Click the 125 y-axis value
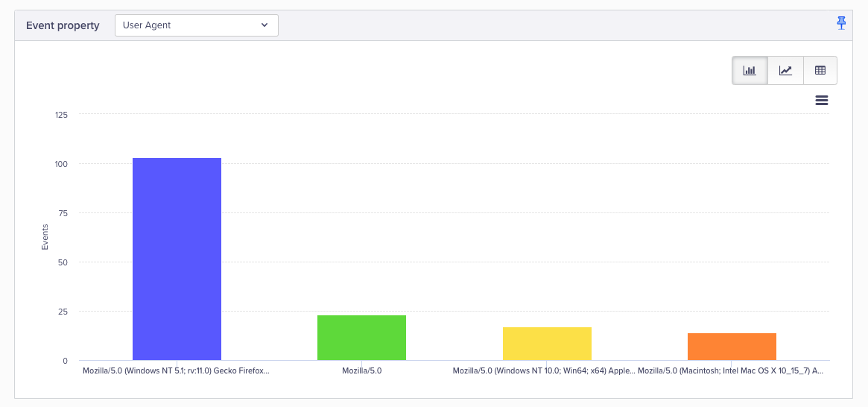The height and width of the screenshot is (407, 868). click(61, 115)
